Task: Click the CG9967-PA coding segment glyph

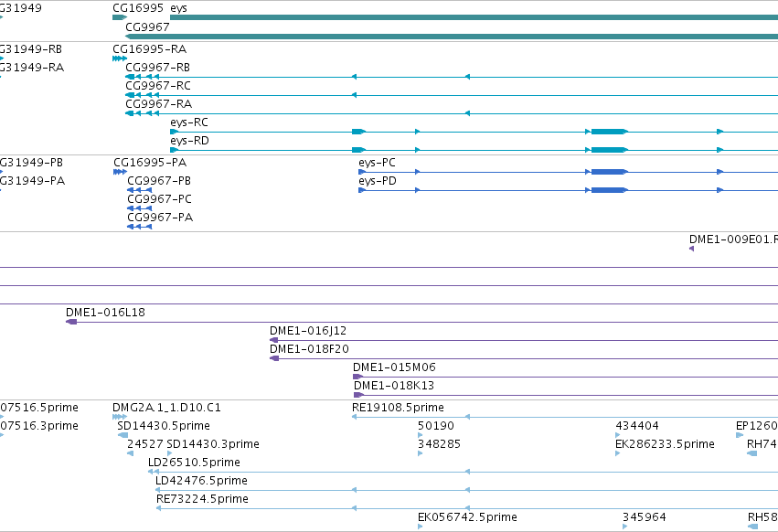Action: (x=140, y=227)
